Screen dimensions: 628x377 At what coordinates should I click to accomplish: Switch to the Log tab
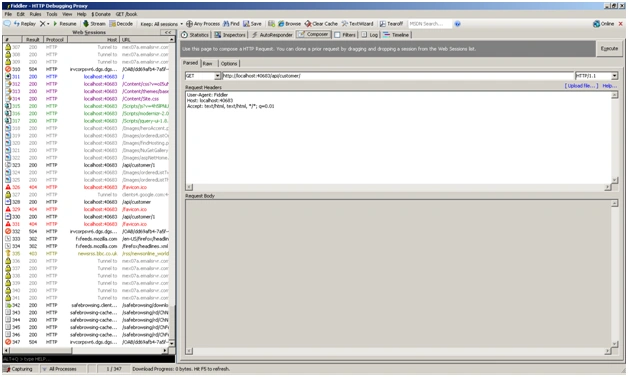point(370,35)
